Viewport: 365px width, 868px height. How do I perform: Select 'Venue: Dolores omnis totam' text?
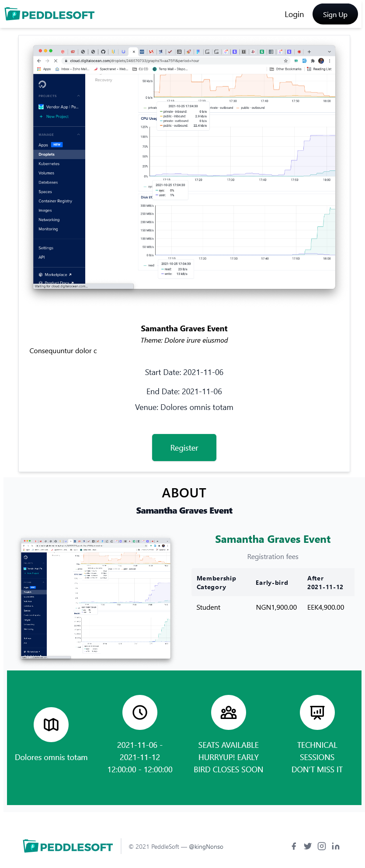(x=184, y=407)
